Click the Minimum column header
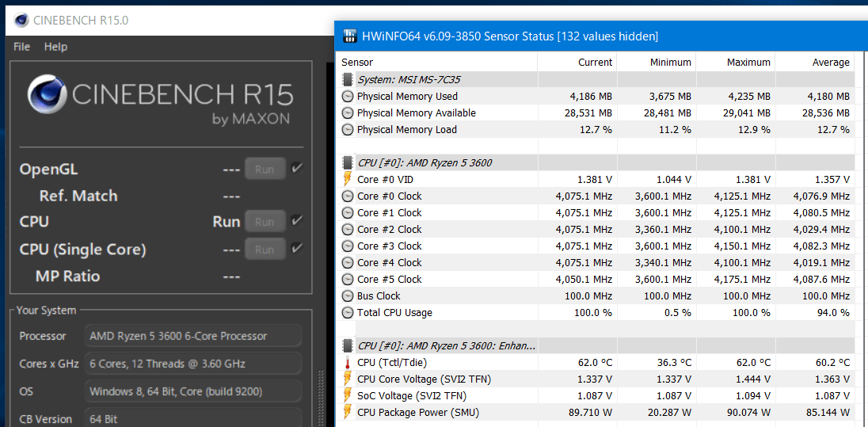This screenshot has width=868, height=427. pyautogui.click(x=656, y=62)
